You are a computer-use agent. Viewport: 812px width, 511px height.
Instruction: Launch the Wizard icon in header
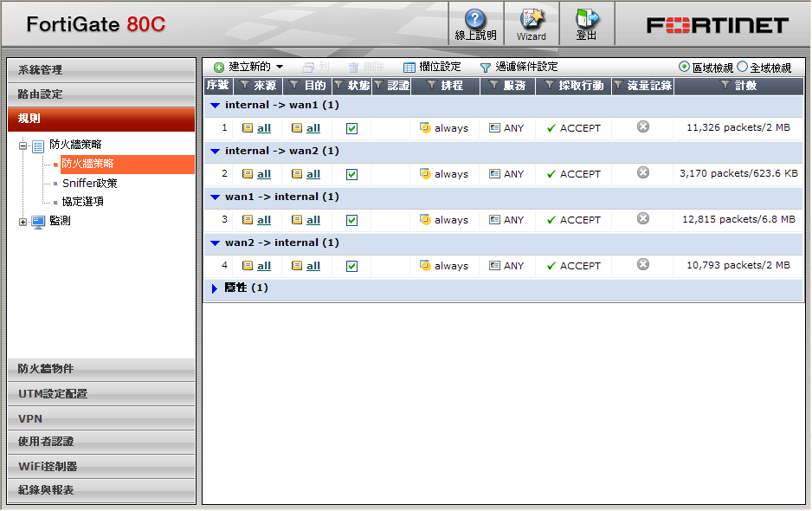coord(531,19)
